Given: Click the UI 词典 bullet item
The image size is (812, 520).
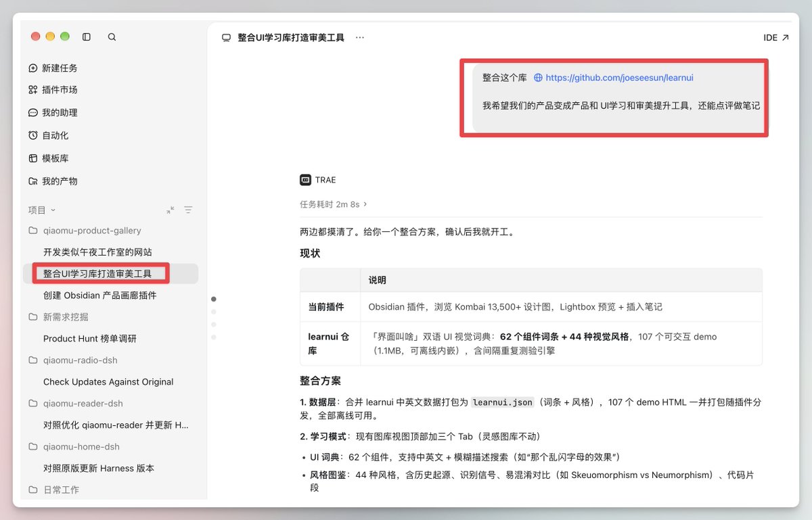Looking at the screenshot, I should click(466, 456).
